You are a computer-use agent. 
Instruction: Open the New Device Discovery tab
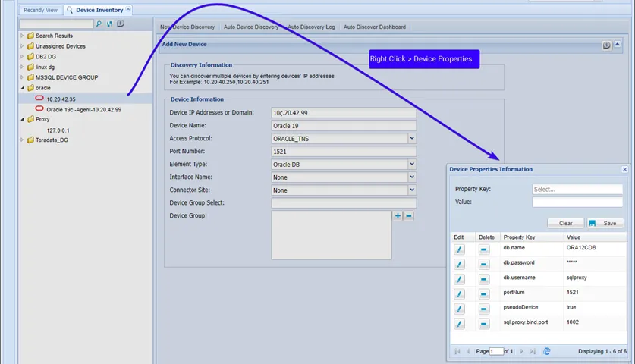coord(187,27)
